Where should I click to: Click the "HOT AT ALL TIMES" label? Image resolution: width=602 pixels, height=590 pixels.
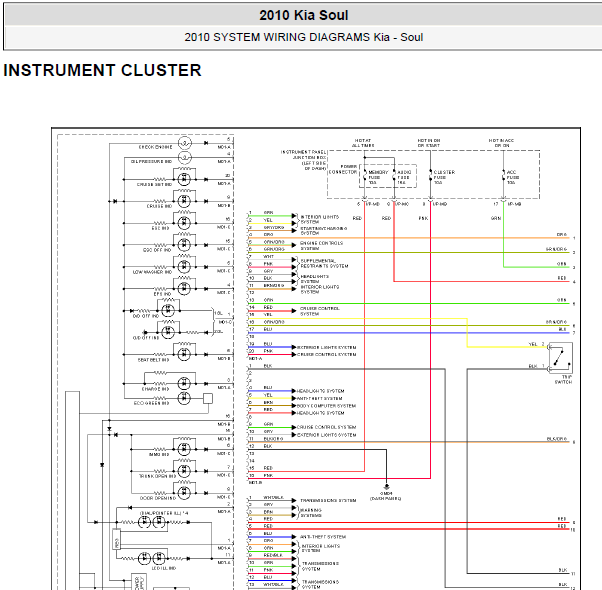click(363, 143)
